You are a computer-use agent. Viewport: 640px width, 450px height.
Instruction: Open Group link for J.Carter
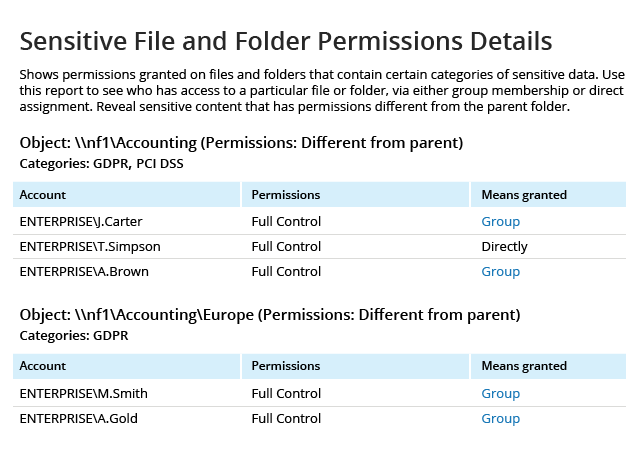pyautogui.click(x=500, y=221)
